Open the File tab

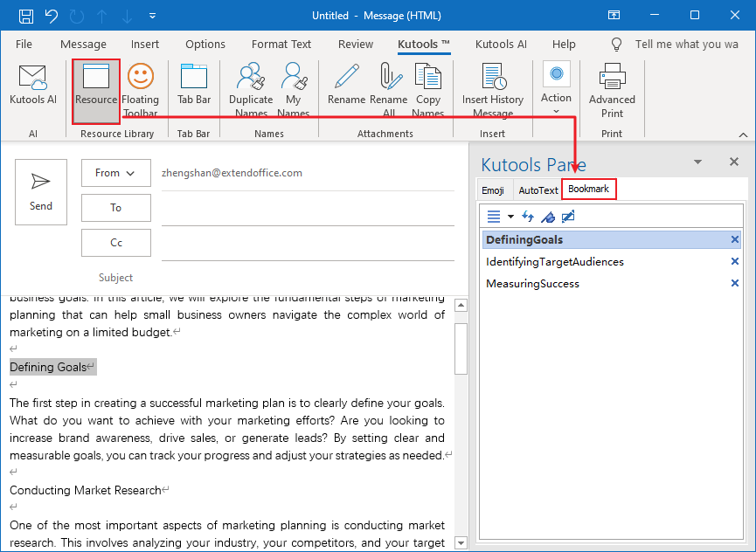point(24,45)
